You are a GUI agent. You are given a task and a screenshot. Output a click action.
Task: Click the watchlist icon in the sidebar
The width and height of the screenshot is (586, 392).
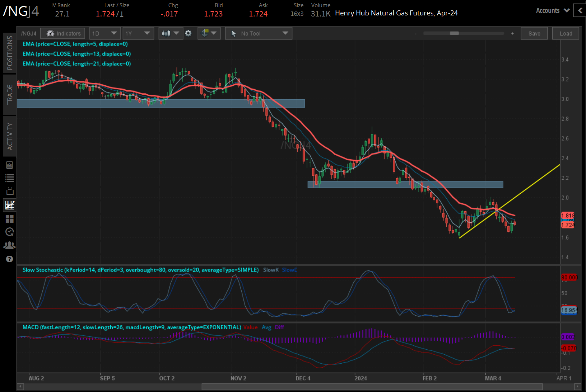click(x=10, y=178)
